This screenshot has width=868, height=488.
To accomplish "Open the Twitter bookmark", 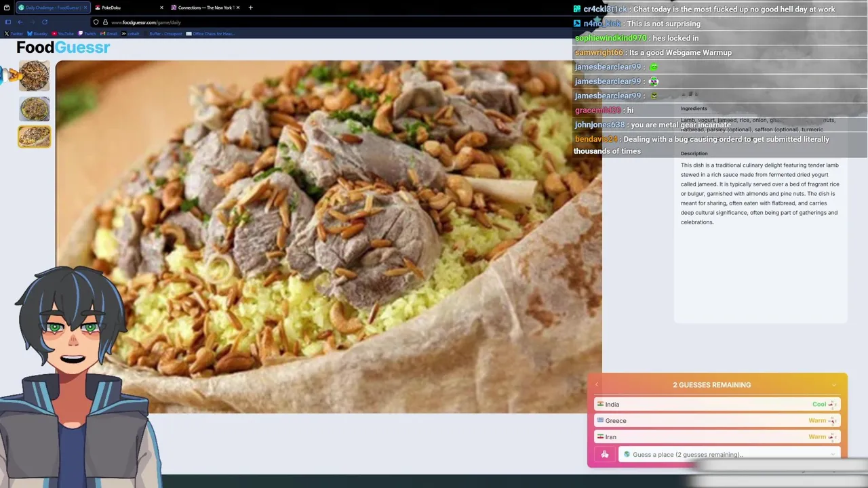I will [14, 33].
